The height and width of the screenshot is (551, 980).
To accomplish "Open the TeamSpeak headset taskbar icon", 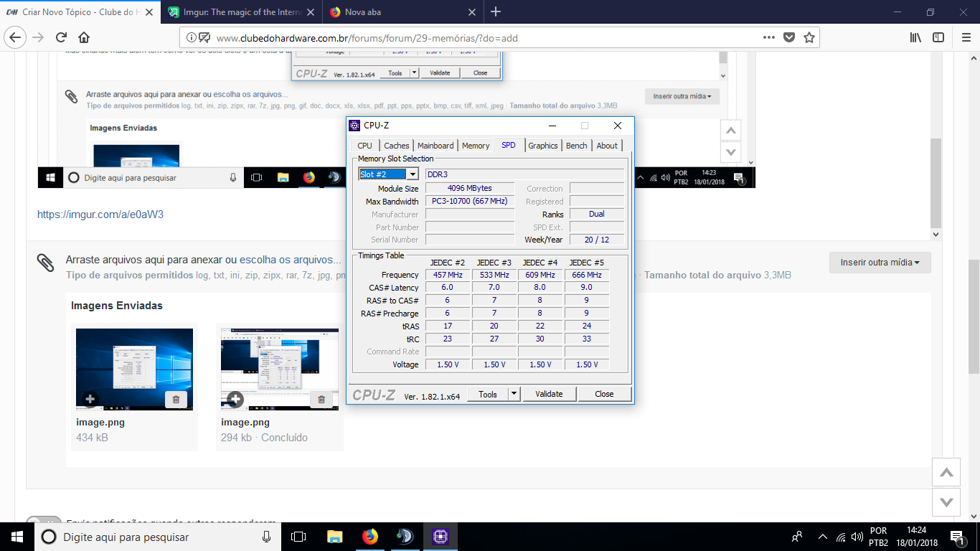I will click(405, 537).
